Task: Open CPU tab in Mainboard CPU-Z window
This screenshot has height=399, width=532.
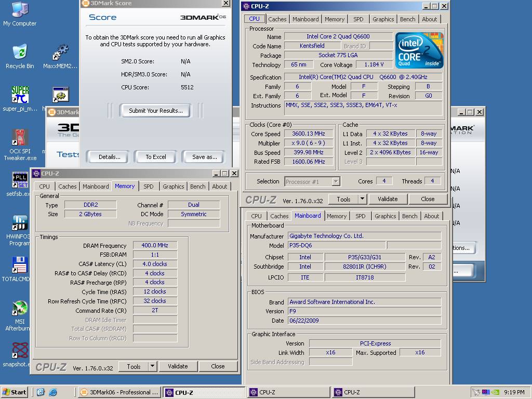Action: click(256, 216)
